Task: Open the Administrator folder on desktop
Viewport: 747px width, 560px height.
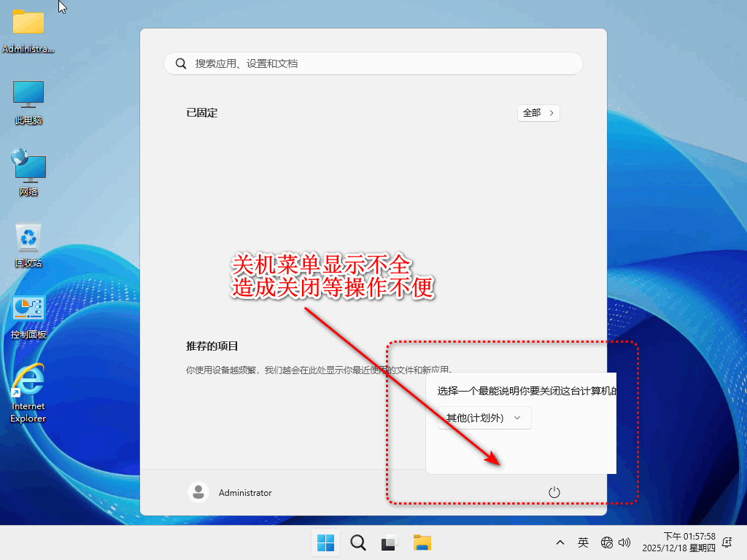Action: pyautogui.click(x=28, y=23)
